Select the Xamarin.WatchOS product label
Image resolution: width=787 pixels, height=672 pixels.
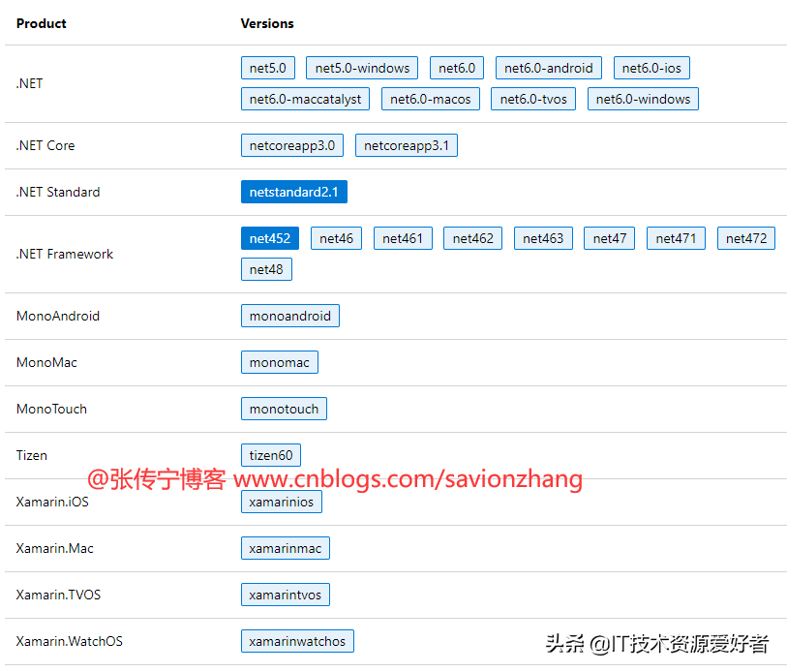point(70,641)
